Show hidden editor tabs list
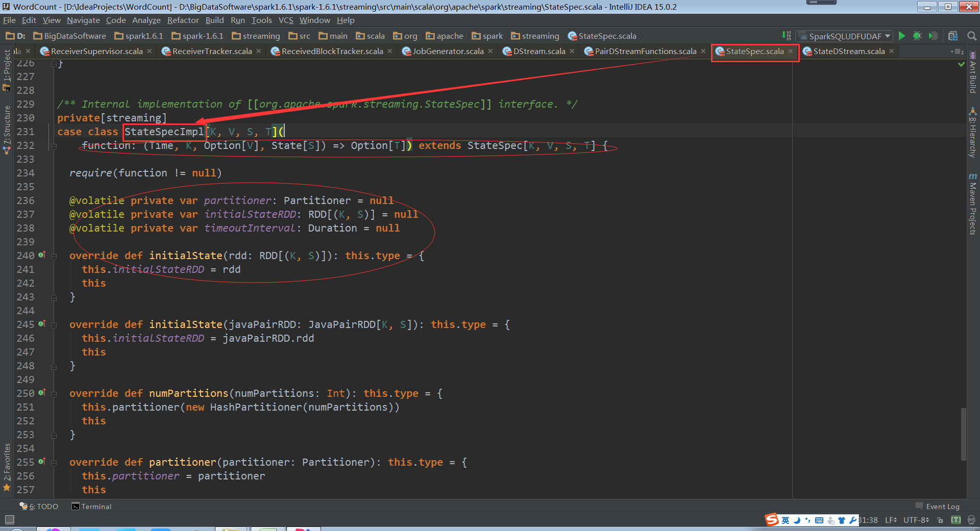Image resolution: width=980 pixels, height=531 pixels. point(957,52)
